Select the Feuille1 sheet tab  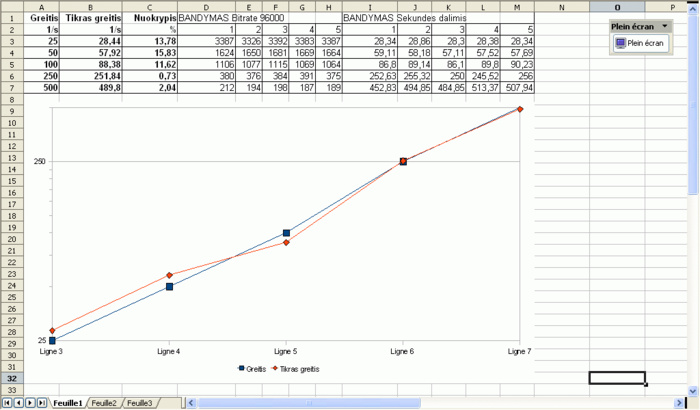(67, 403)
